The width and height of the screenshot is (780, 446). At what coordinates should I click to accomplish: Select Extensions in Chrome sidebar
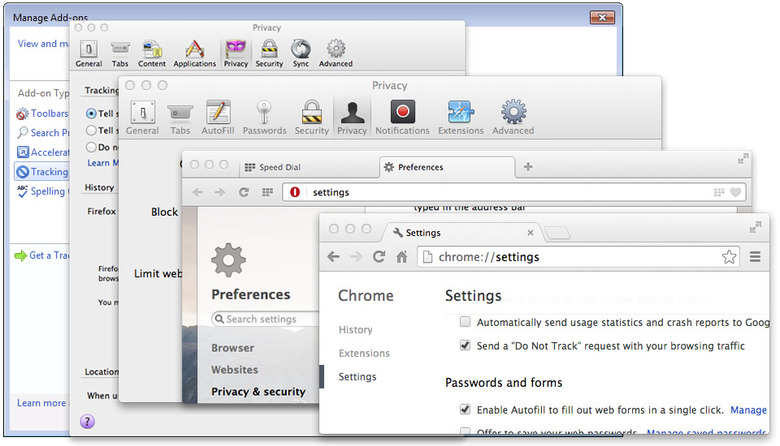364,353
